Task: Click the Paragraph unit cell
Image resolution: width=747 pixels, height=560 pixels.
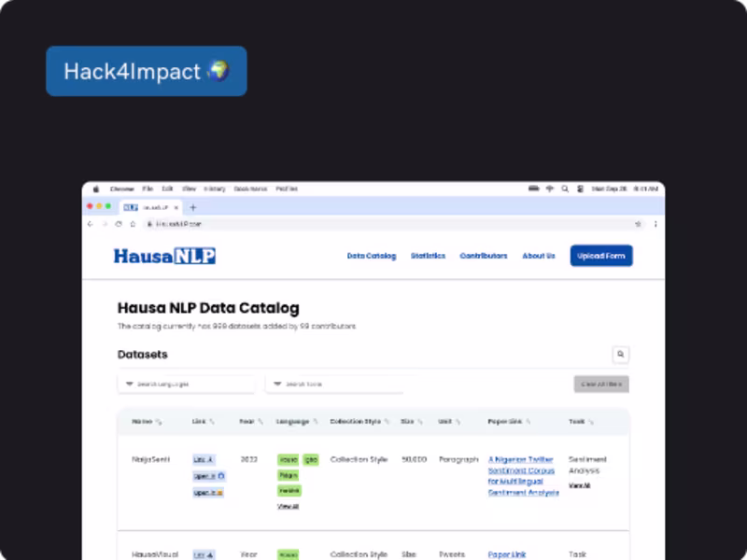Action: (458, 459)
